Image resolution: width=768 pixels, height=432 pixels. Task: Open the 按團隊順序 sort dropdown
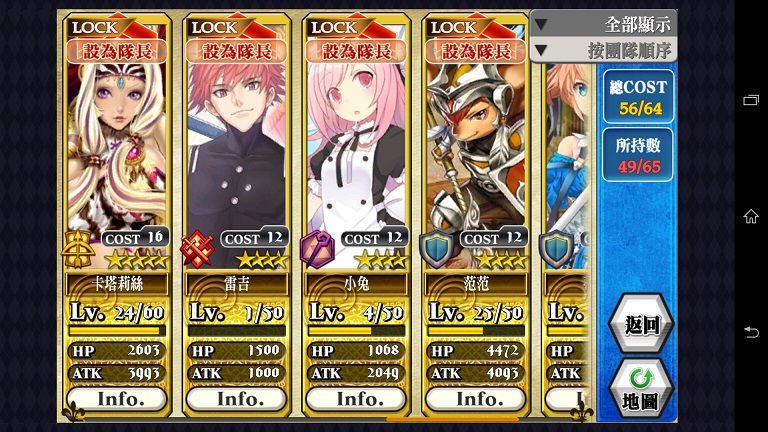(x=603, y=50)
